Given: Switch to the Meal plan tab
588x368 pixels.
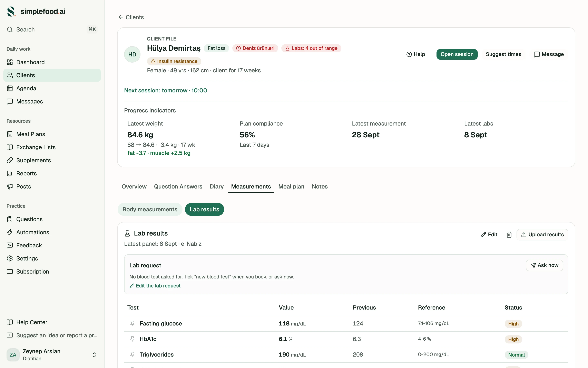Looking at the screenshot, I should [x=291, y=187].
